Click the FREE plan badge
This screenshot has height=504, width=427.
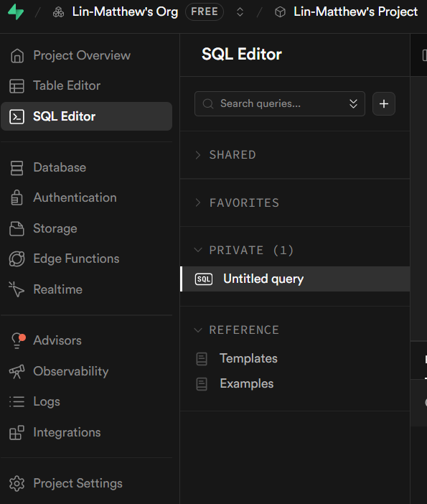click(205, 12)
